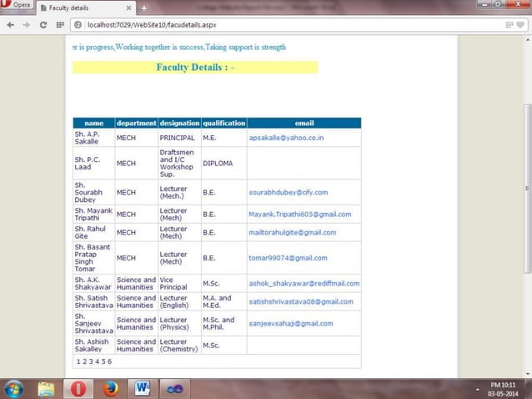This screenshot has height=399, width=532.
Task: Launch Firefox from taskbar
Action: (x=111, y=389)
